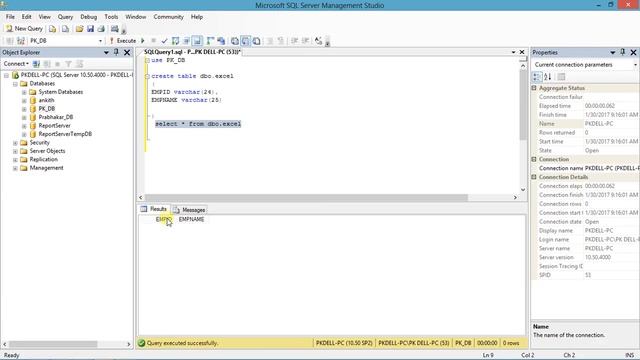Open the Connect dropdown in Object Explorer
This screenshot has width=640, height=360.
(16, 64)
